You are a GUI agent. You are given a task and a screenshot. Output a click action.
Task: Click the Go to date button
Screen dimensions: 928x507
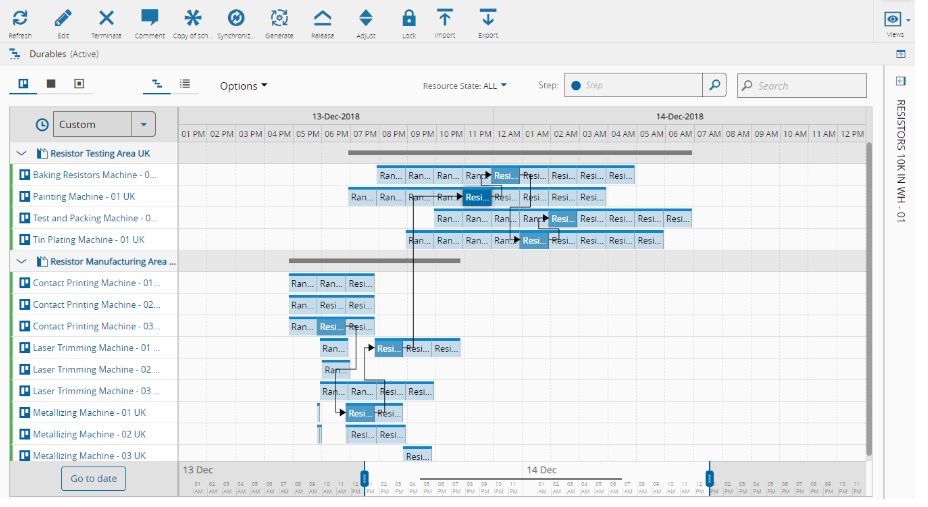94,479
